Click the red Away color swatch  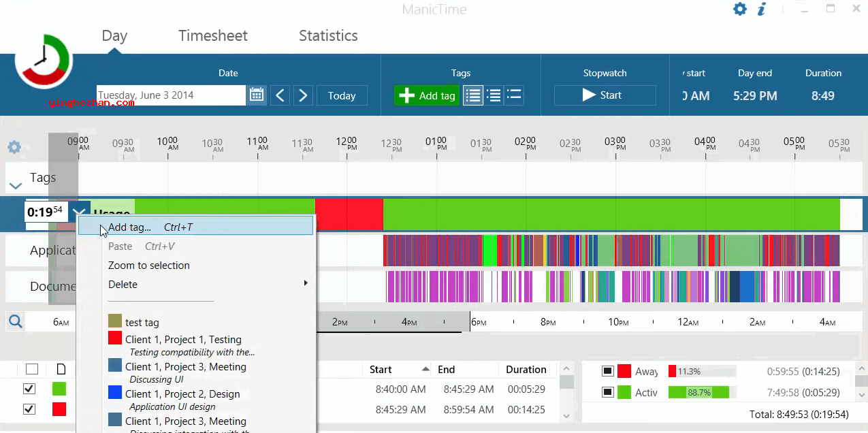pos(624,372)
